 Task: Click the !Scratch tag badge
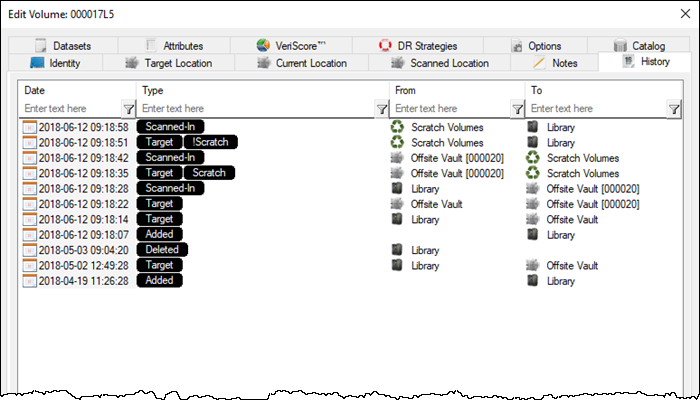click(x=210, y=142)
